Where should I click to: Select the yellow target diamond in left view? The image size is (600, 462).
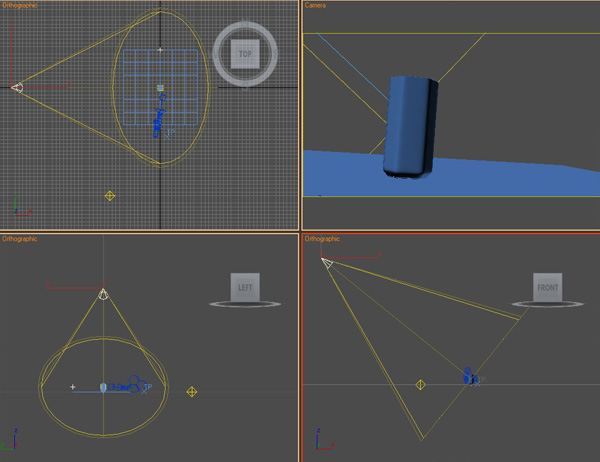(192, 392)
